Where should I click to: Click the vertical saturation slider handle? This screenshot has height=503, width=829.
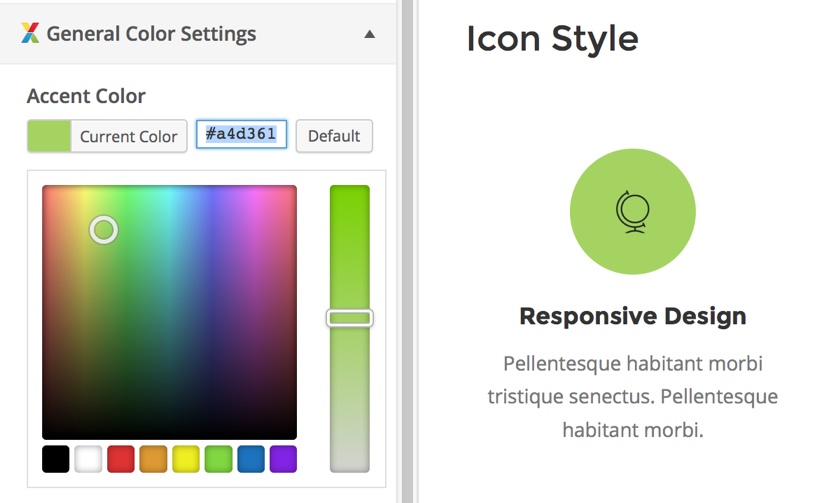pos(350,318)
